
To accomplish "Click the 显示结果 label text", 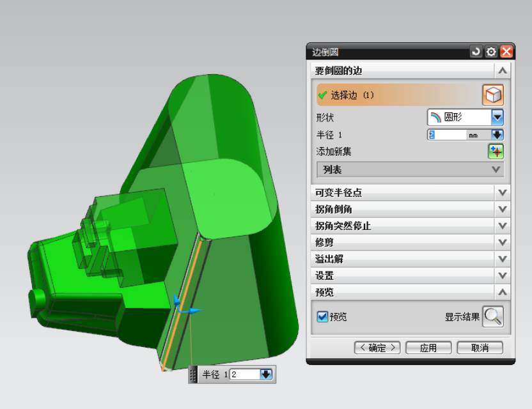I will pyautogui.click(x=462, y=317).
